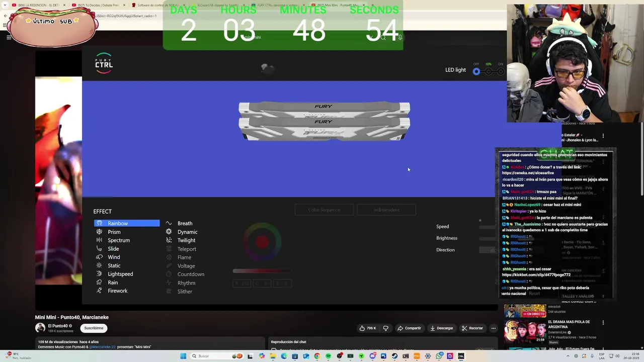
Task: Switch to Tú Decides Debate tab
Action: pos(99,5)
